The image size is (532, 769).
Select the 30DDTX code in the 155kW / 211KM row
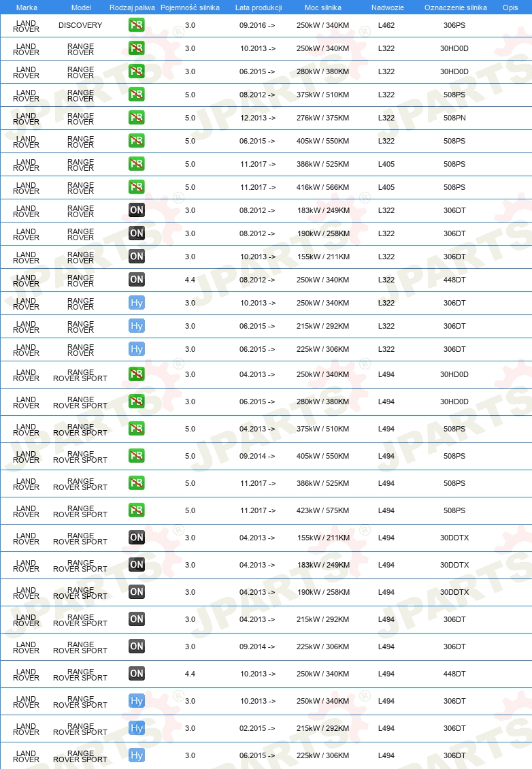click(x=454, y=538)
